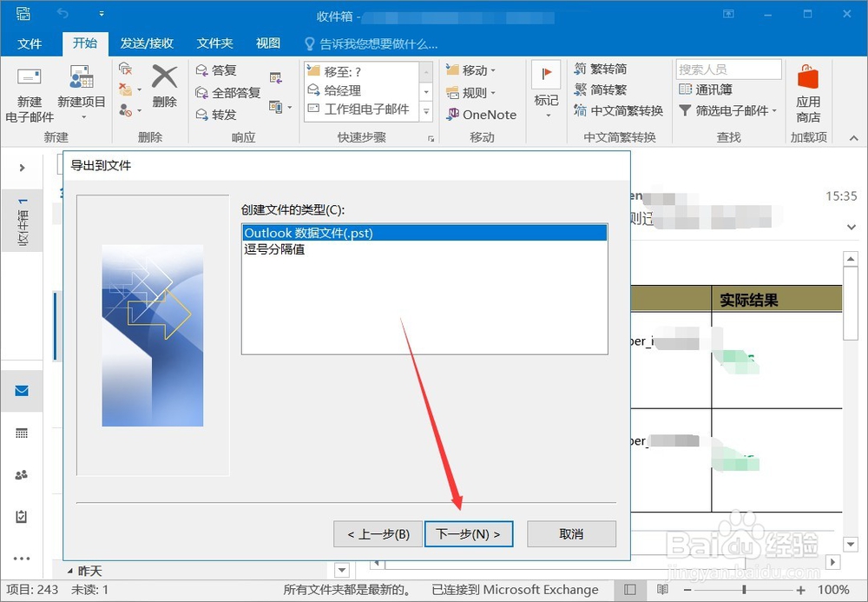Image resolution: width=868 pixels, height=602 pixels.
Task: Switch to the Folder (文件夹) tab
Action: 214,43
